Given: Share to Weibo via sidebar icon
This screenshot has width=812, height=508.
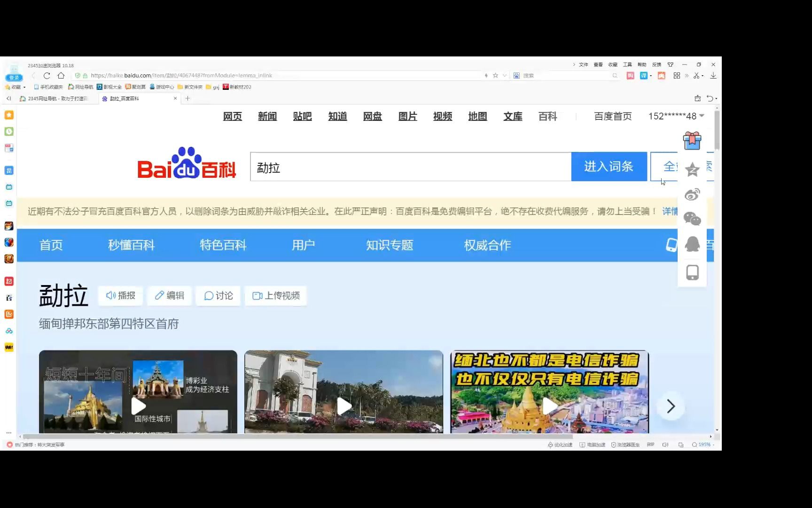Looking at the screenshot, I should point(692,194).
